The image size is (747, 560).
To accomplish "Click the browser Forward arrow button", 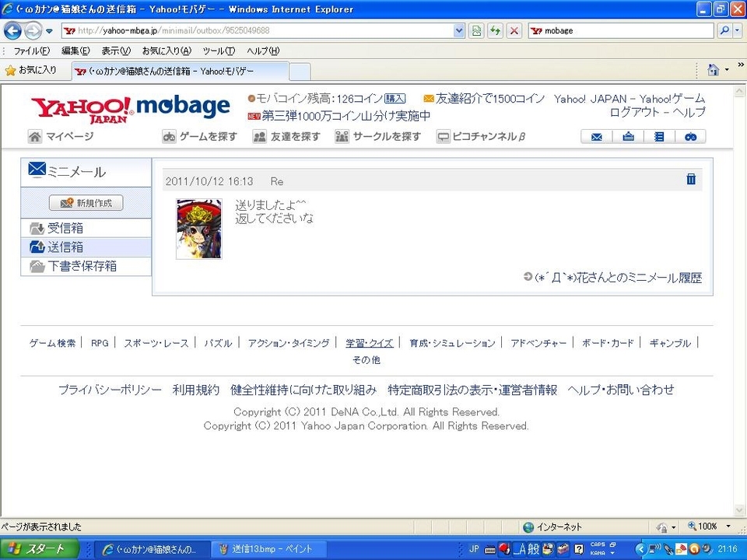I will (33, 31).
